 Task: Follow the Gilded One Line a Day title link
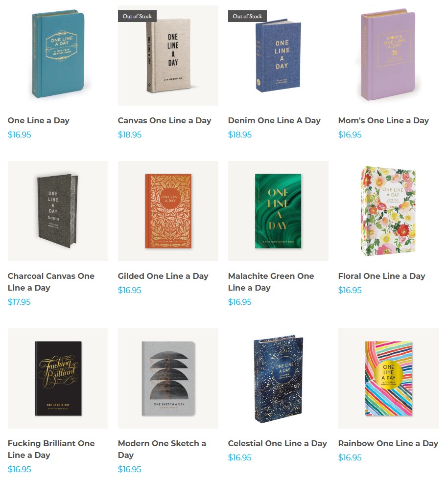[163, 276]
